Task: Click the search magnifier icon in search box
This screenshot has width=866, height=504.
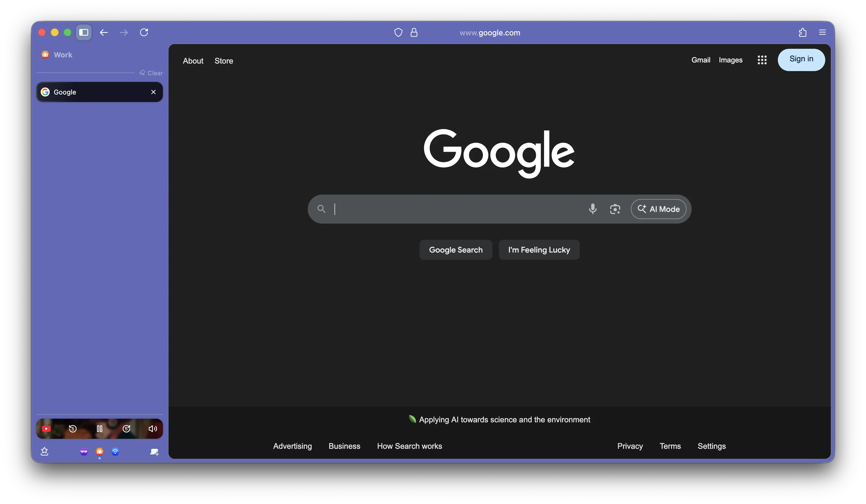Action: click(321, 209)
